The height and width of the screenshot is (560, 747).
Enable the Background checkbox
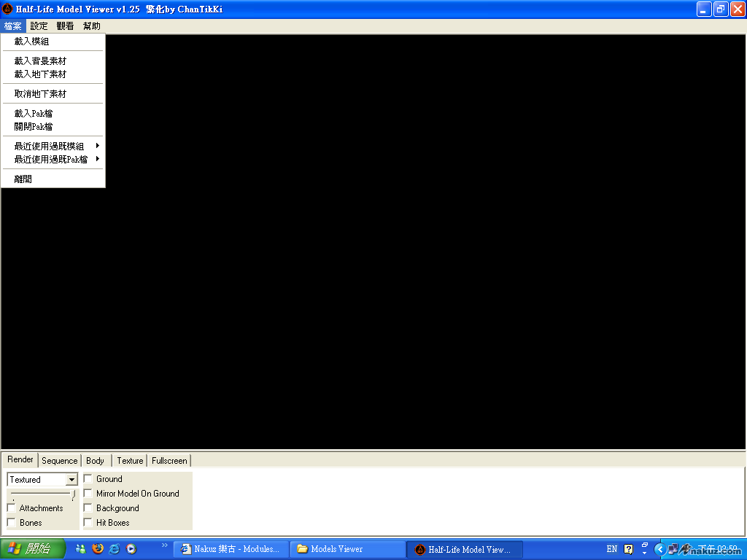pos(88,508)
